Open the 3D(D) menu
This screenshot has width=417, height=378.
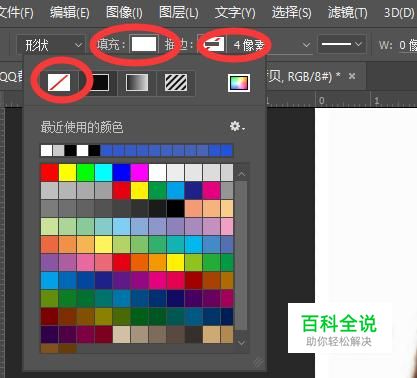(399, 13)
